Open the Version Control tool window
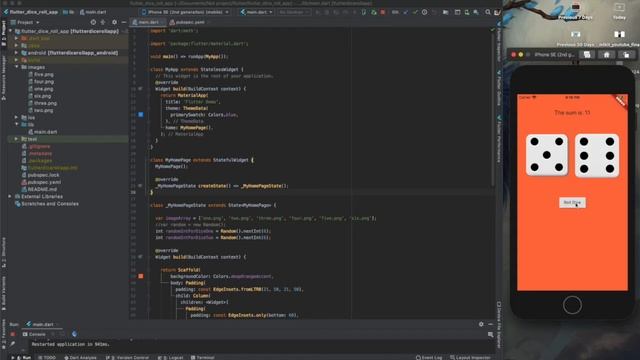Viewport: 640px width, 360px height. click(128, 357)
